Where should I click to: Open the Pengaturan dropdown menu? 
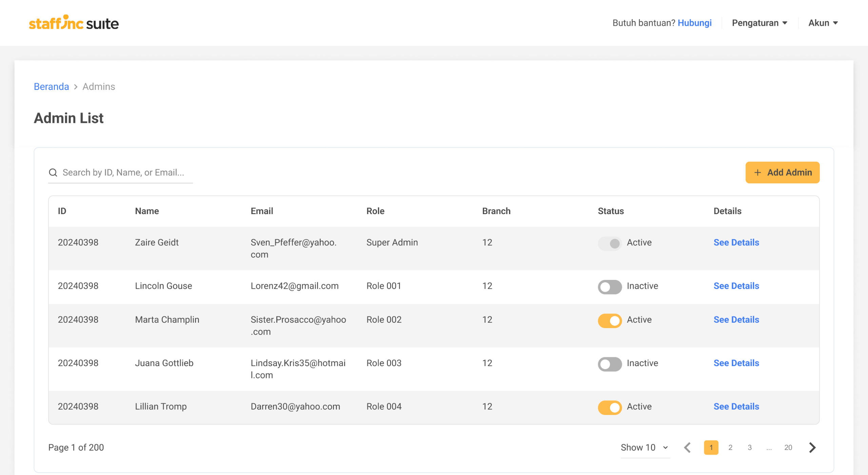click(759, 23)
